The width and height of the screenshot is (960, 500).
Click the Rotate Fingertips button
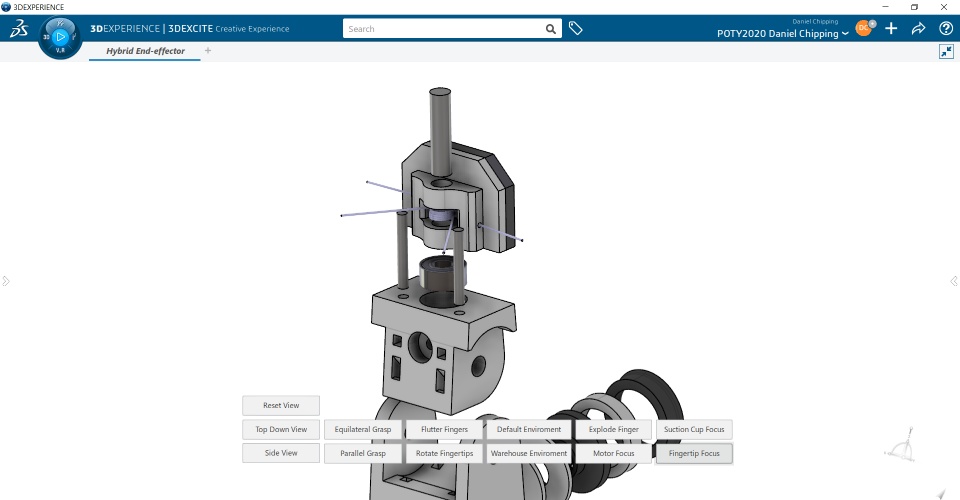pyautogui.click(x=444, y=453)
